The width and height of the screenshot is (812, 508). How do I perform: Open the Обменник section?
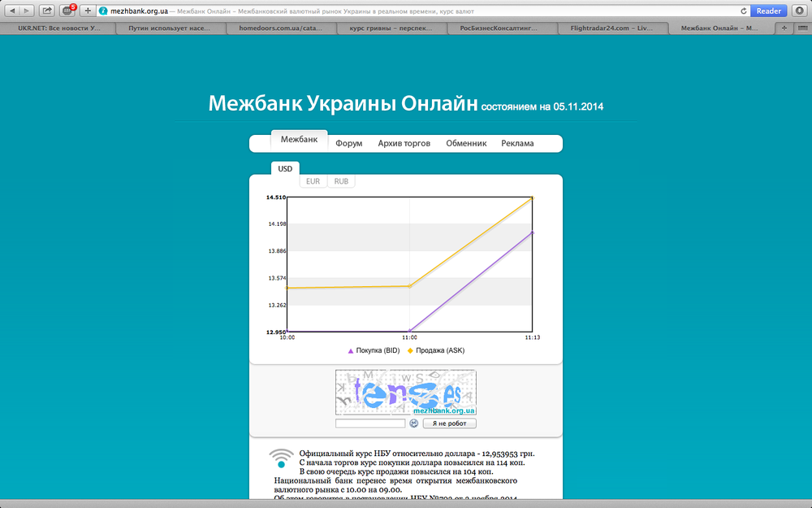point(465,142)
